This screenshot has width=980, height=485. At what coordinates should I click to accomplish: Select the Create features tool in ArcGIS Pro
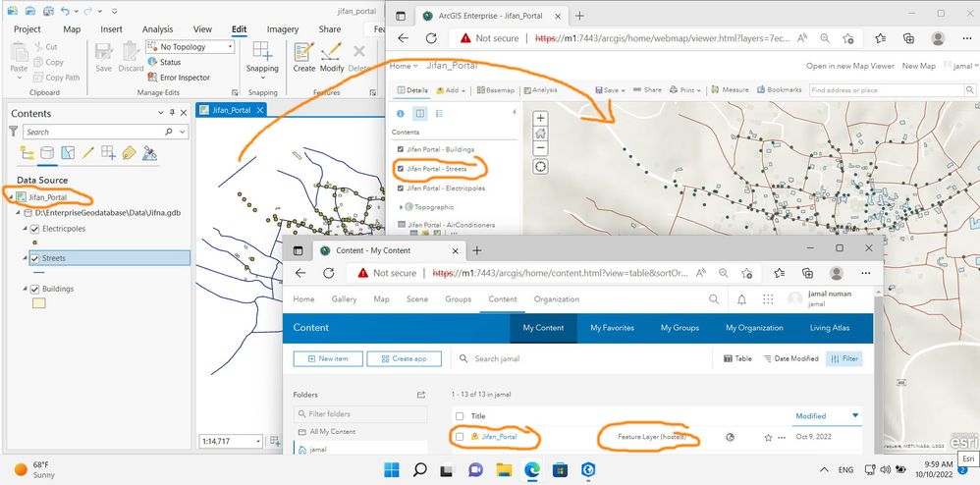tap(303, 57)
